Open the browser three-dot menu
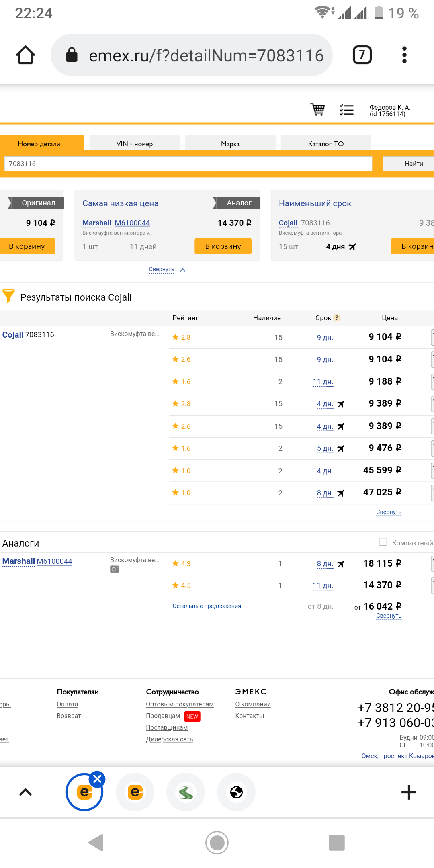Image resolution: width=434 pixels, height=868 pixels. coord(404,55)
